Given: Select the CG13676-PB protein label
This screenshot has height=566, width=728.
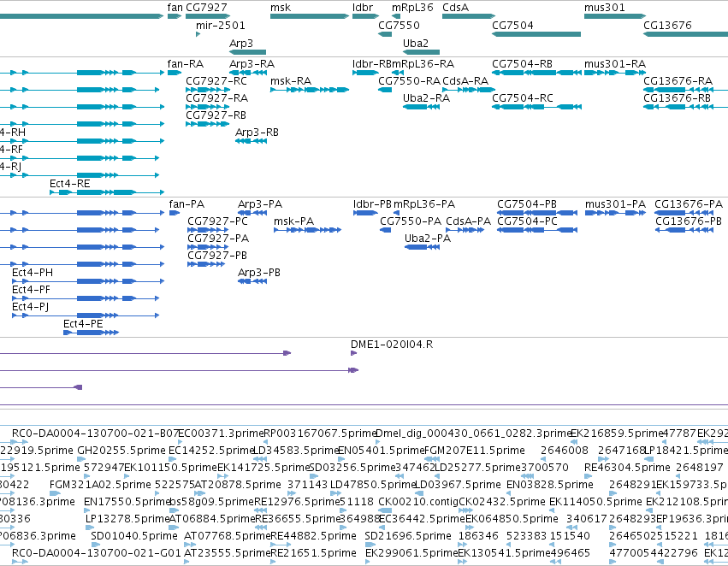Looking at the screenshot, I should (689, 221).
